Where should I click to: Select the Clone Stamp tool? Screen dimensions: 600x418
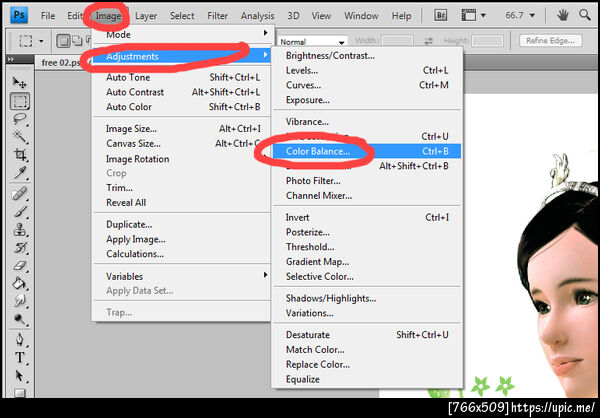pos(19,230)
